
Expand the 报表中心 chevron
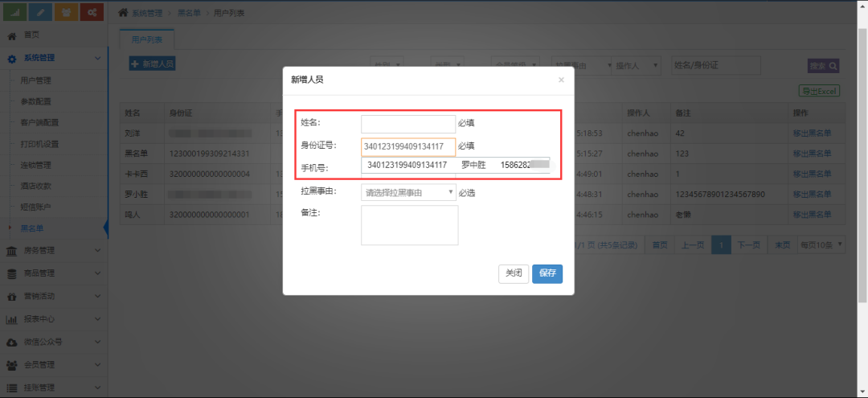(x=97, y=319)
